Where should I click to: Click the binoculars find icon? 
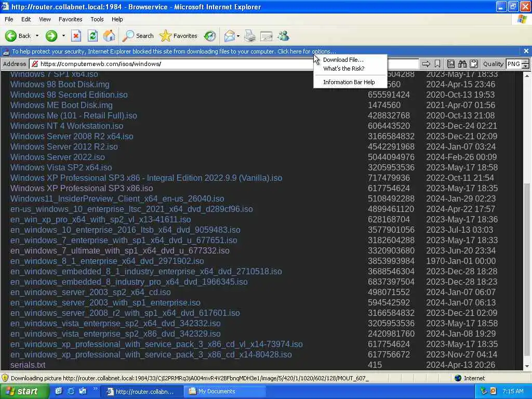(x=462, y=64)
